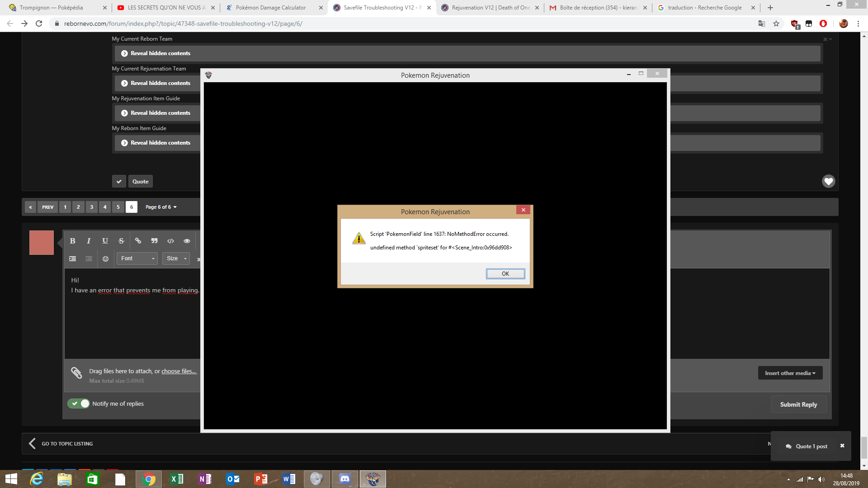Insert a link in editor
Viewport: 868px width, 488px height.
tap(138, 241)
